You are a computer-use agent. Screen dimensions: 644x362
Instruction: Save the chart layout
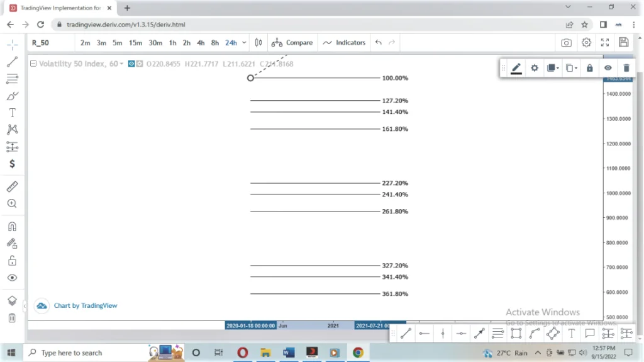tap(623, 42)
